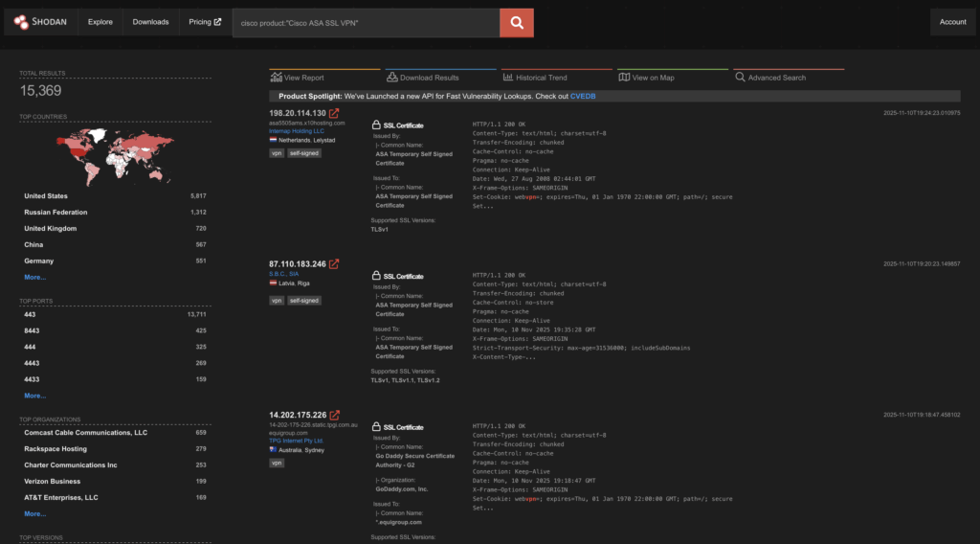
Task: Open the Downloads menu item
Action: coord(150,22)
